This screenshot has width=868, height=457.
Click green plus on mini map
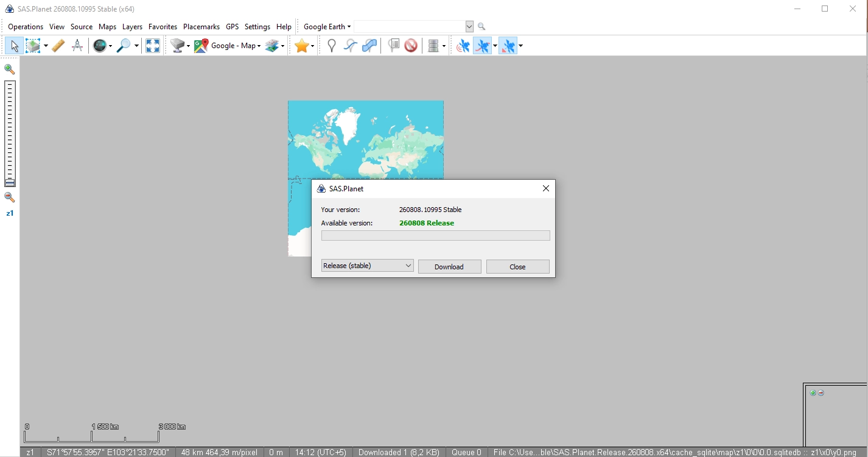pyautogui.click(x=813, y=393)
